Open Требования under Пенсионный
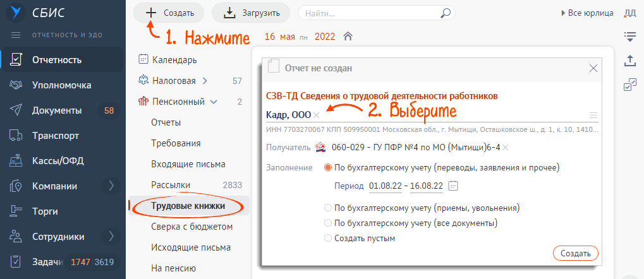This screenshot has width=644, height=279. point(176,143)
